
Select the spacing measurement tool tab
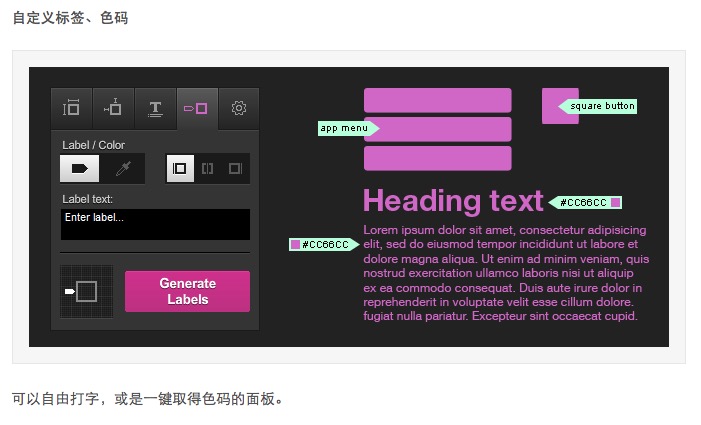(114, 109)
